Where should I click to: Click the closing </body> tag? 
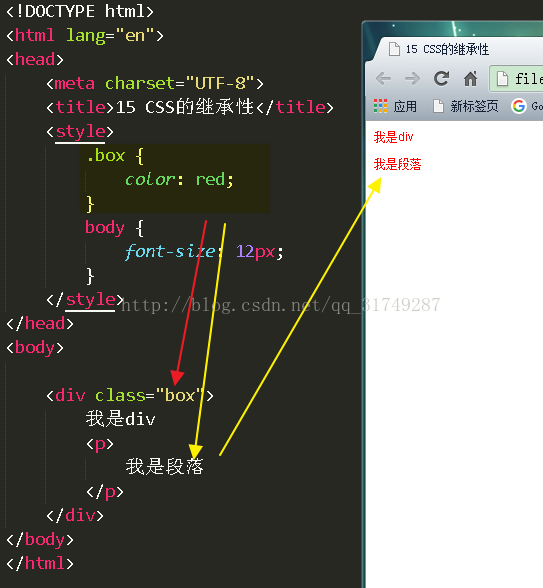click(x=40, y=539)
